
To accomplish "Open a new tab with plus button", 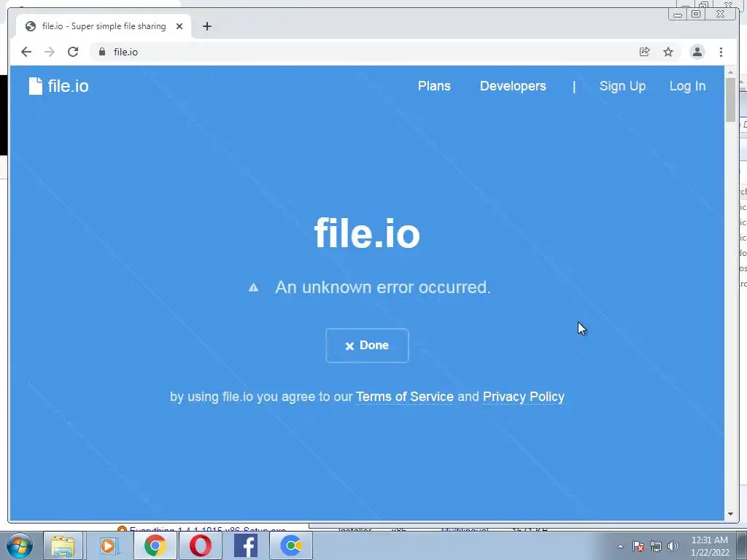I will pyautogui.click(x=206, y=26).
